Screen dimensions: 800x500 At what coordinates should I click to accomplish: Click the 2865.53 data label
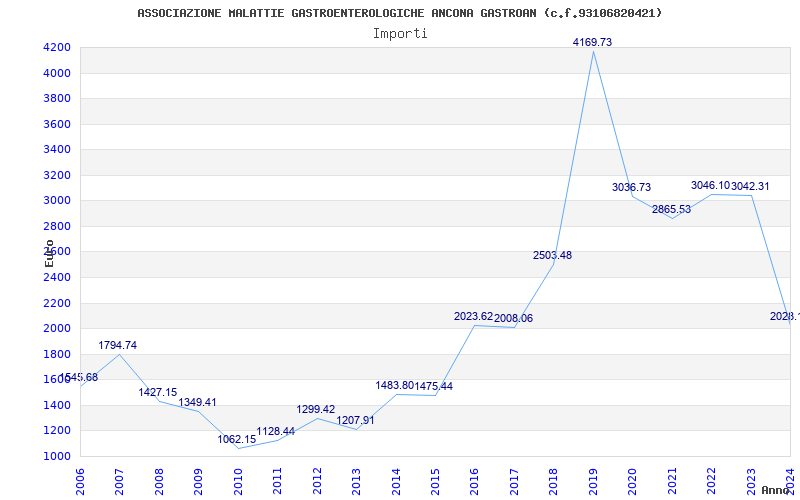(671, 209)
